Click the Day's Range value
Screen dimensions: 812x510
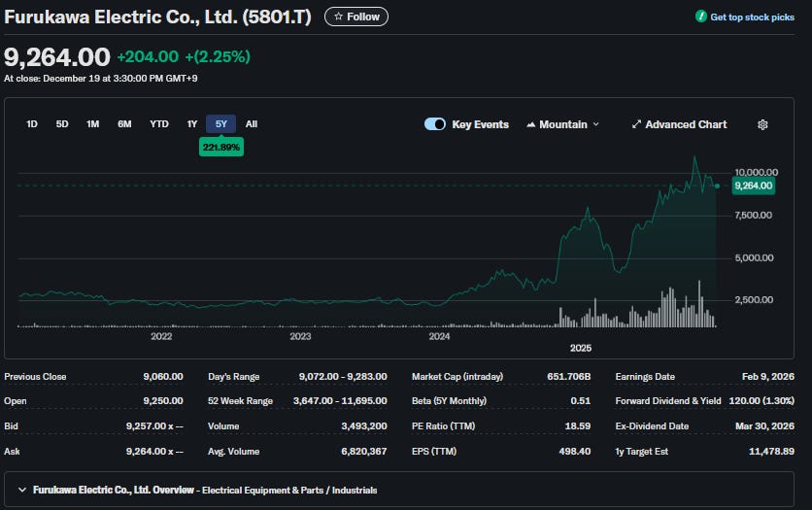(343, 376)
